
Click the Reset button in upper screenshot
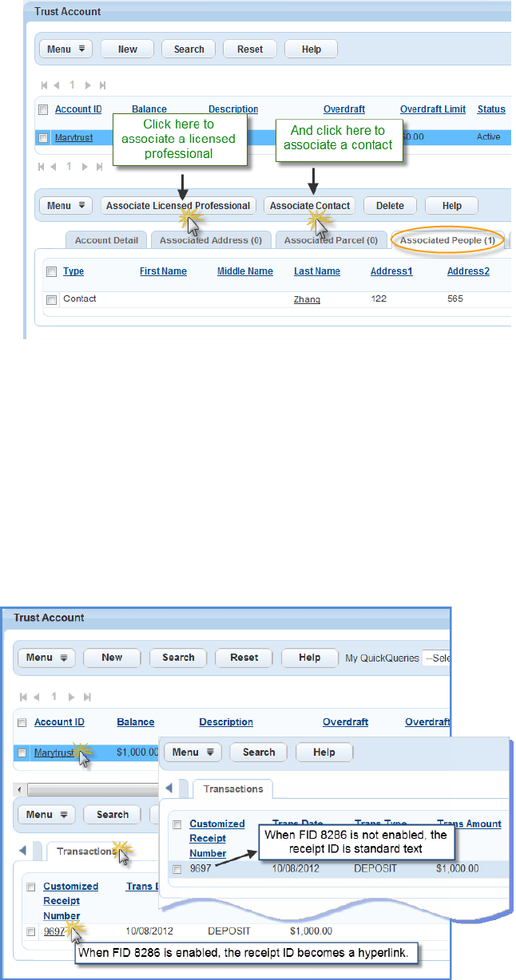(x=250, y=49)
